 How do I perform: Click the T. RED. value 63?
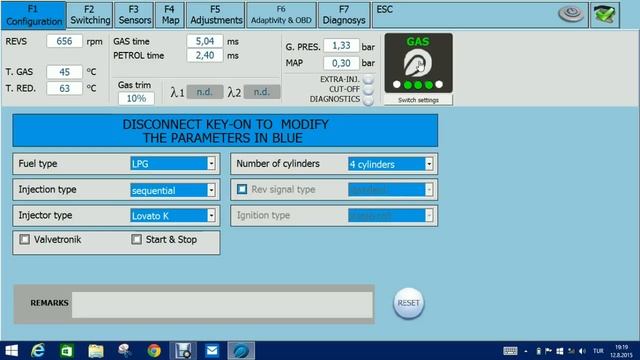(x=64, y=88)
